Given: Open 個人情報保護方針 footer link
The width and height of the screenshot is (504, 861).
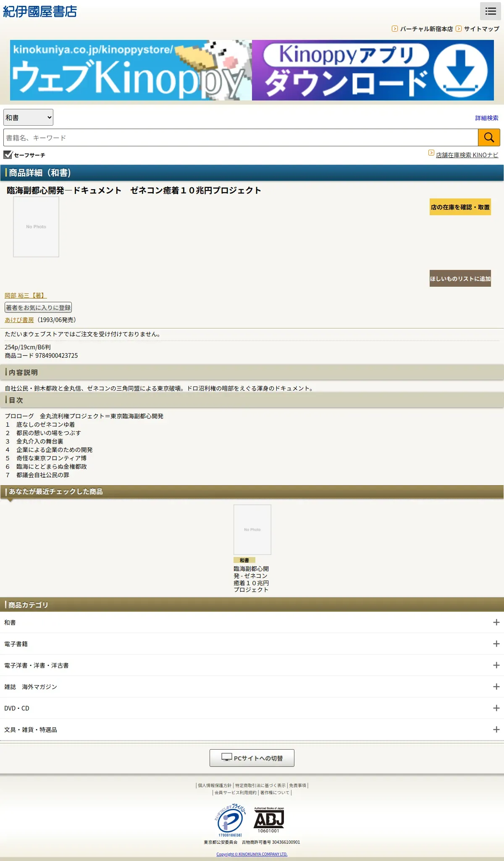Looking at the screenshot, I should (215, 785).
